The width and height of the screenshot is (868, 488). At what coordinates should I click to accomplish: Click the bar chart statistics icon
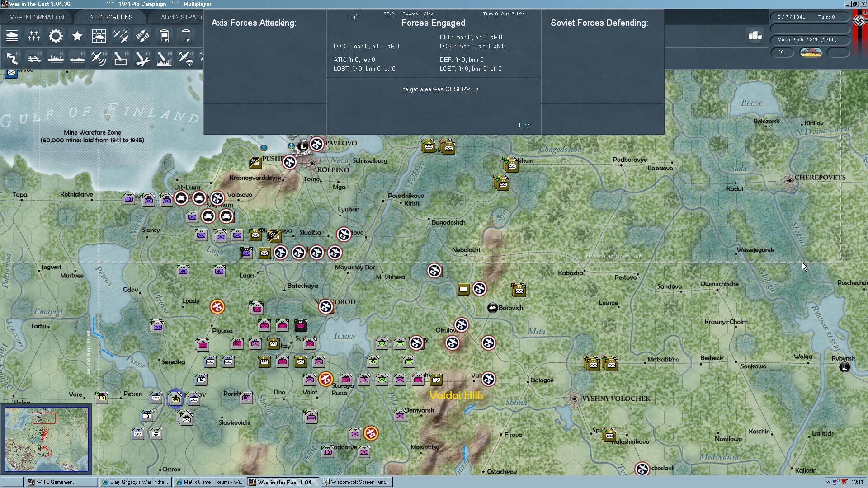click(755, 36)
